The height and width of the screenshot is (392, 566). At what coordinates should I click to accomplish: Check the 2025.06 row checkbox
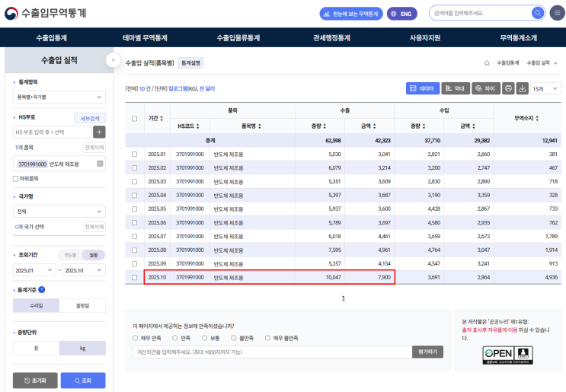tap(134, 222)
